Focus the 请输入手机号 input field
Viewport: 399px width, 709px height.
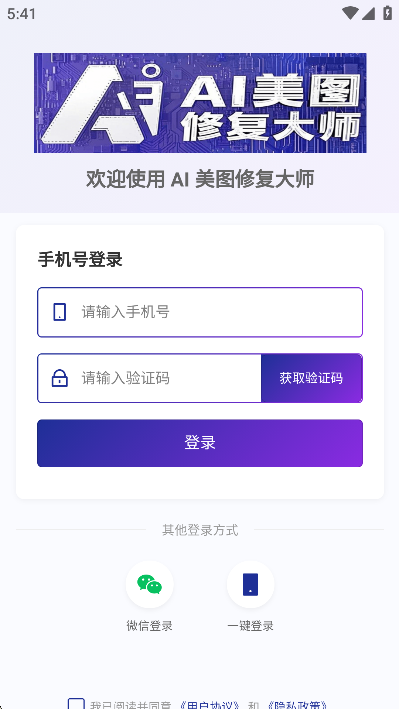point(200,312)
